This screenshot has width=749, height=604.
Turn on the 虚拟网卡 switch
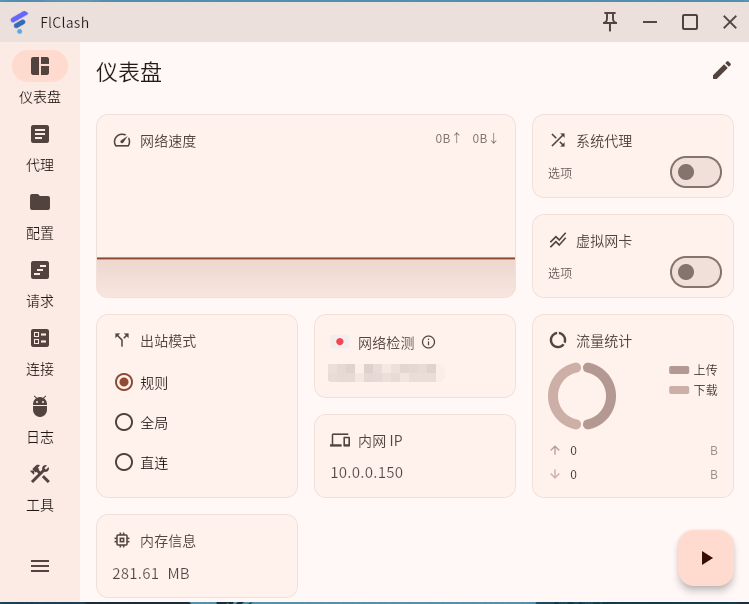[696, 272]
